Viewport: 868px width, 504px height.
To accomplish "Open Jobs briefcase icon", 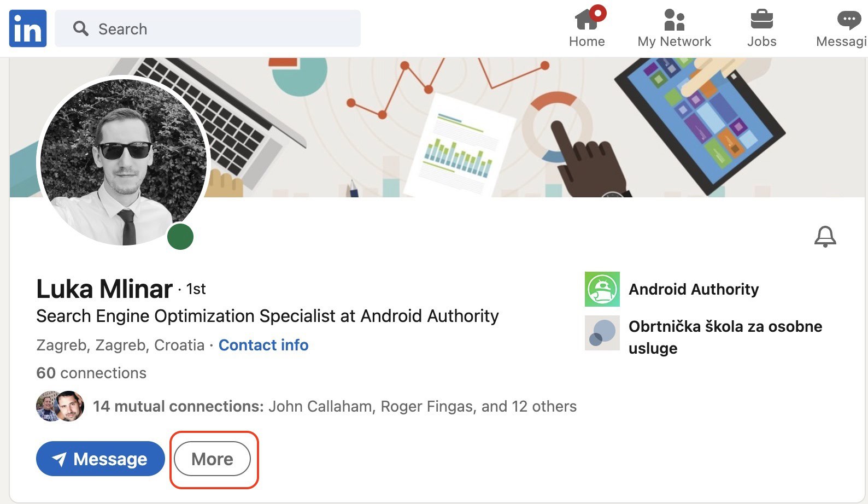I will 761,20.
